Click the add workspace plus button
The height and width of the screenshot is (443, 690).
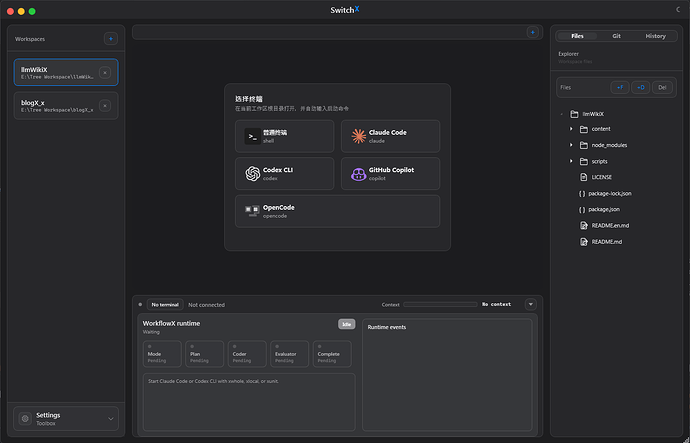click(x=111, y=39)
